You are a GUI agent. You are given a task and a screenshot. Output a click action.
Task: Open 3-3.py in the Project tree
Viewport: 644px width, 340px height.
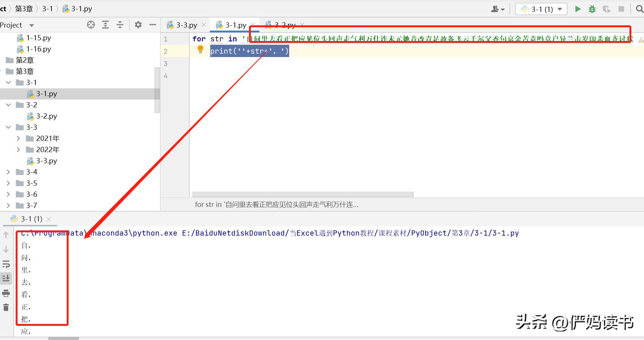point(42,161)
